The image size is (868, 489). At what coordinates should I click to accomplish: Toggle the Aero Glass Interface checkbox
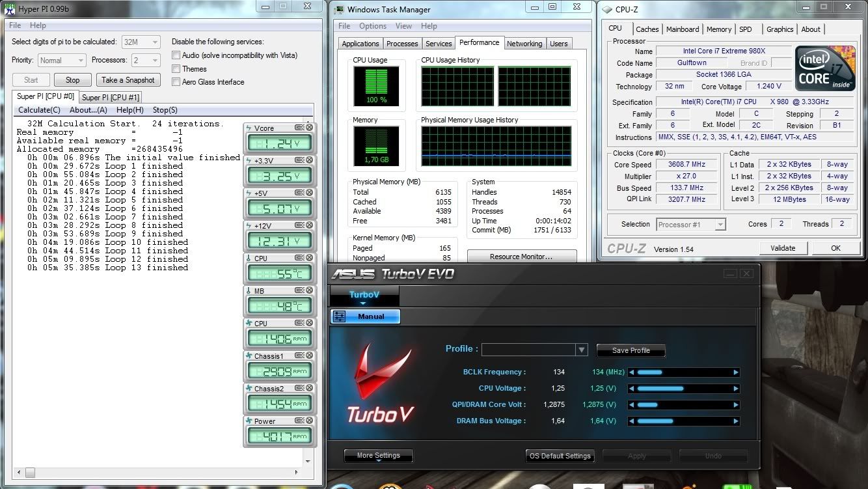(176, 82)
